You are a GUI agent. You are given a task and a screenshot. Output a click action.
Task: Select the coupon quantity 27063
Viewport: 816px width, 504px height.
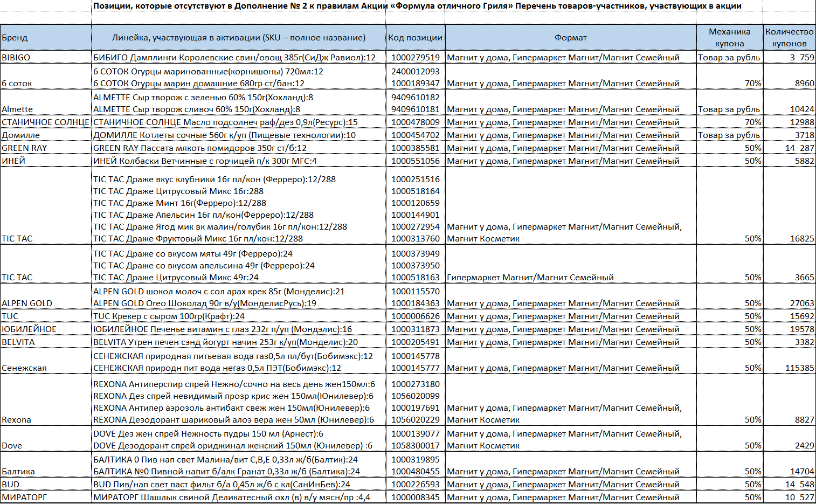point(802,303)
